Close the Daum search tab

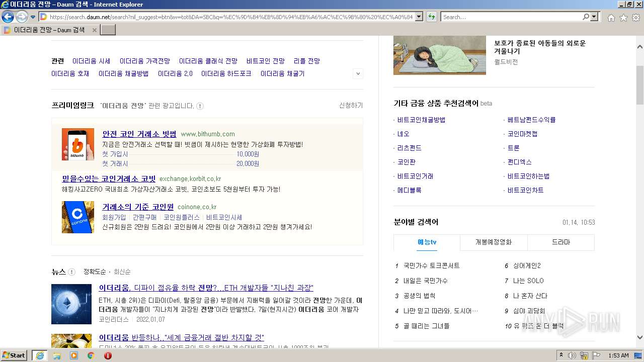[x=94, y=30]
